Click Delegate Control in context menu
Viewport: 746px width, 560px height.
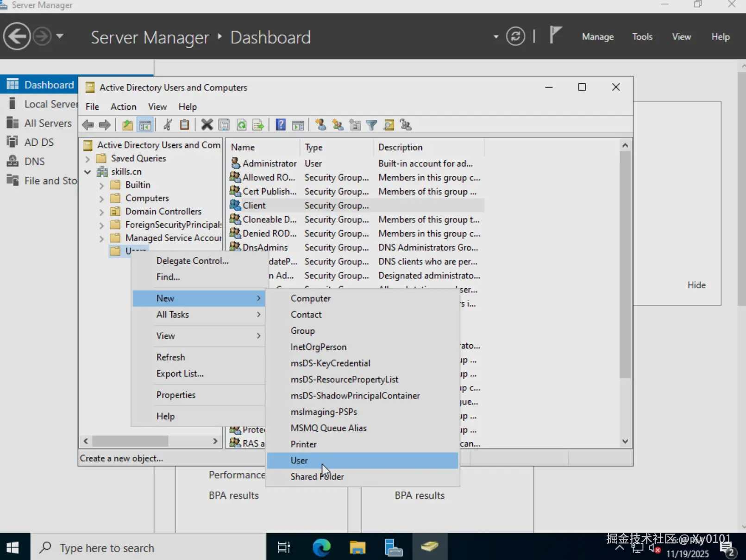click(192, 261)
